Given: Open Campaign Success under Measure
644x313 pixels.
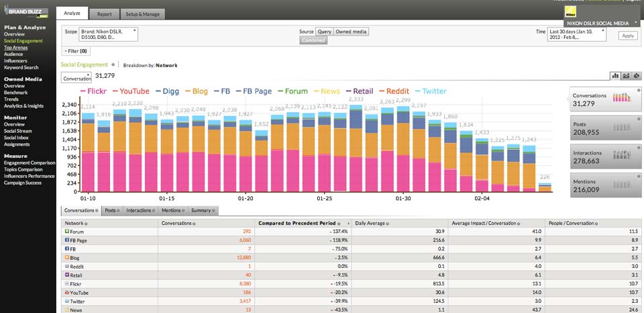Looking at the screenshot, I should coord(23,183).
